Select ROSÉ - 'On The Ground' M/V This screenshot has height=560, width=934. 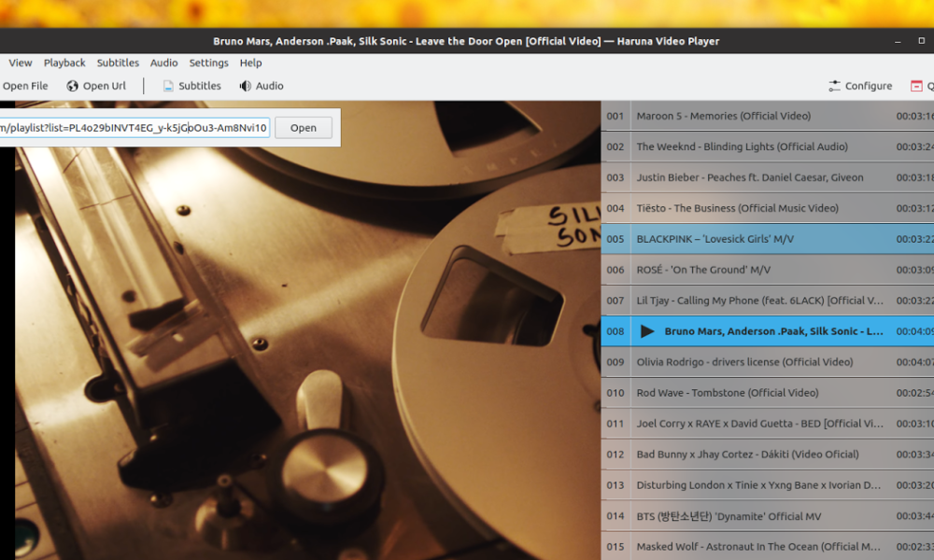767,270
